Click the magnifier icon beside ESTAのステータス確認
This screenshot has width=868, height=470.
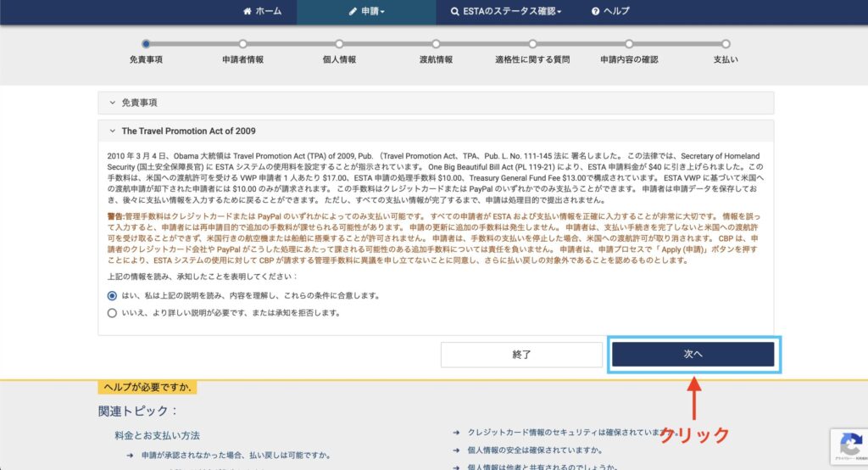pyautogui.click(x=456, y=12)
